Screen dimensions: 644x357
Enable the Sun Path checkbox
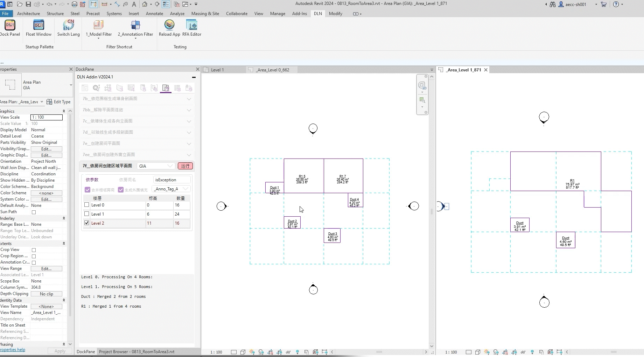pyautogui.click(x=34, y=212)
